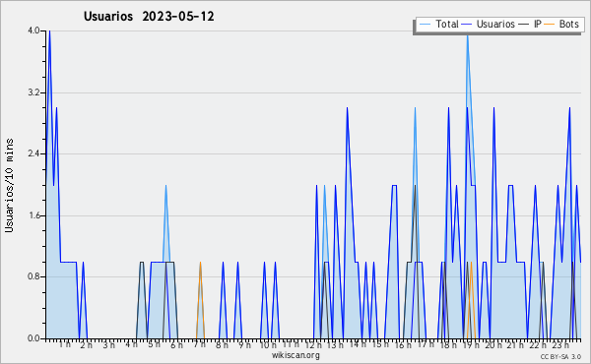Click the '16 h' x-axis label
The image size is (591, 364).
pos(403,345)
